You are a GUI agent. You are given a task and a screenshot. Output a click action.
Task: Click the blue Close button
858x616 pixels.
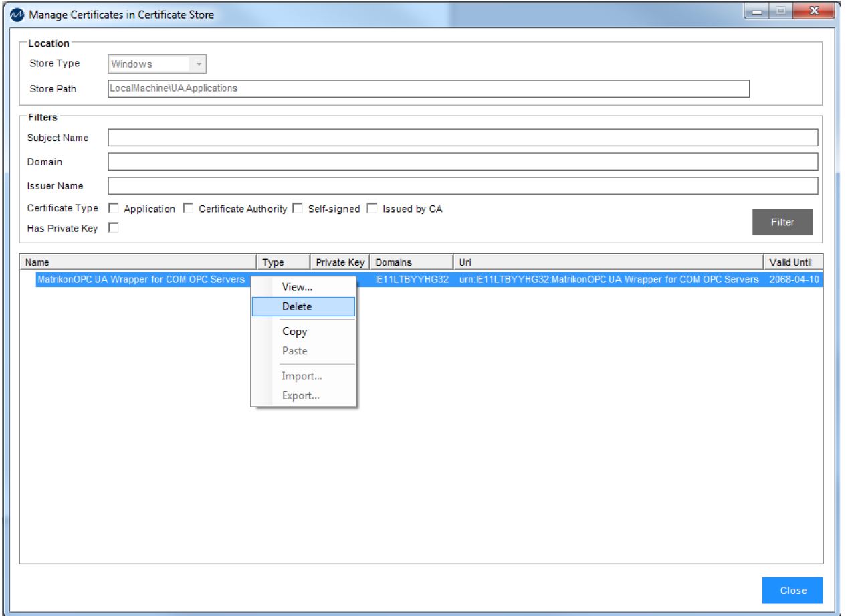coord(792,591)
